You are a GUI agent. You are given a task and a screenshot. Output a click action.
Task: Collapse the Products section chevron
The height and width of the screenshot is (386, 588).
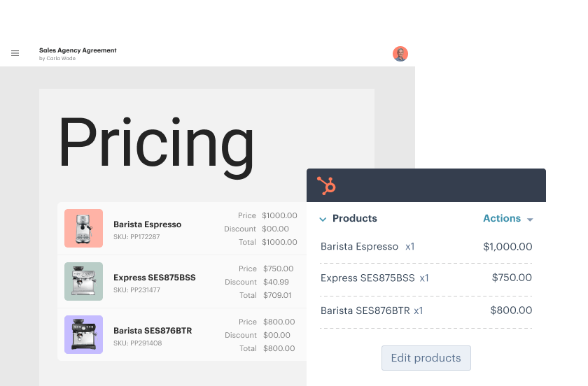[323, 220]
